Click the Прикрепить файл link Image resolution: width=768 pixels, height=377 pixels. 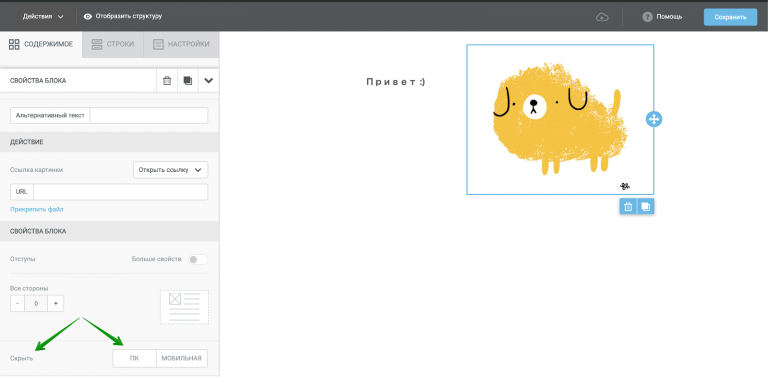tap(37, 210)
